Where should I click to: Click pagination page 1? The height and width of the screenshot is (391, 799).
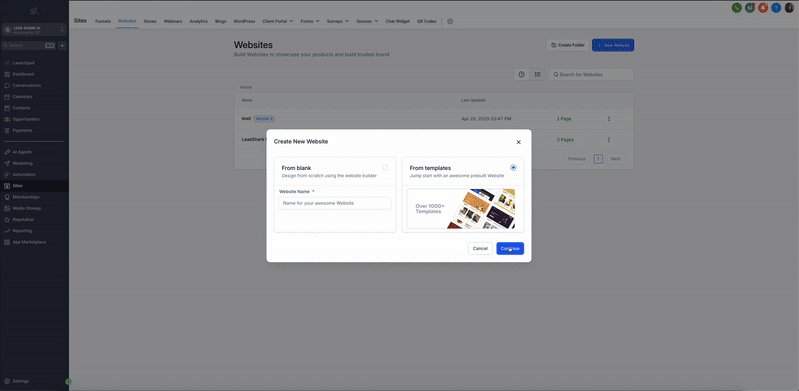598,159
